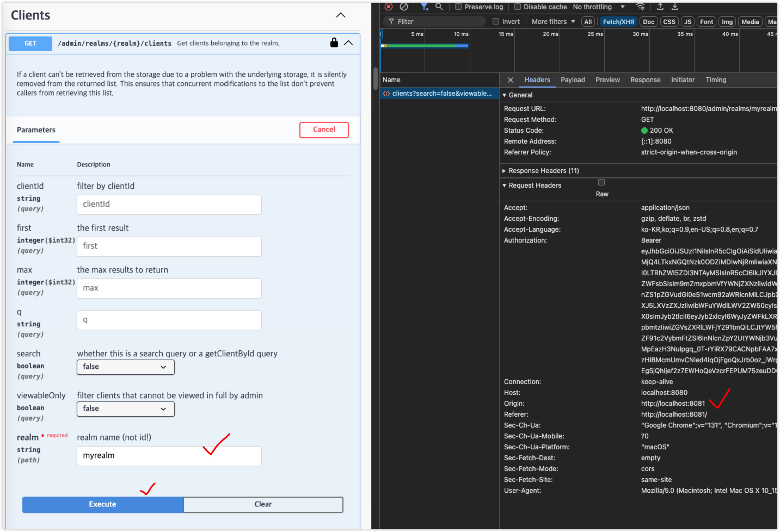The image size is (780, 532).
Task: Open the No throttling dropdown
Action: pos(599,7)
